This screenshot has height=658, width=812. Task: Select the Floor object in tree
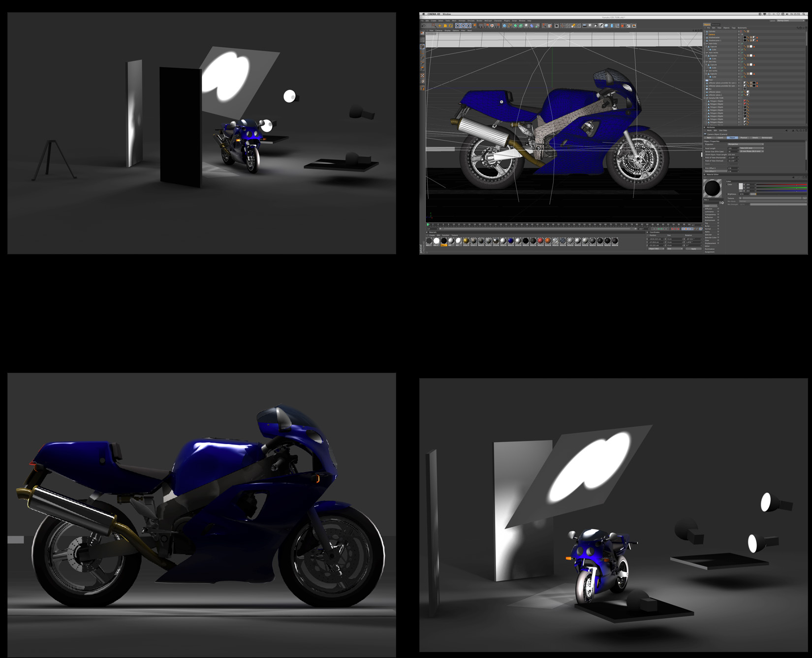coord(711,80)
